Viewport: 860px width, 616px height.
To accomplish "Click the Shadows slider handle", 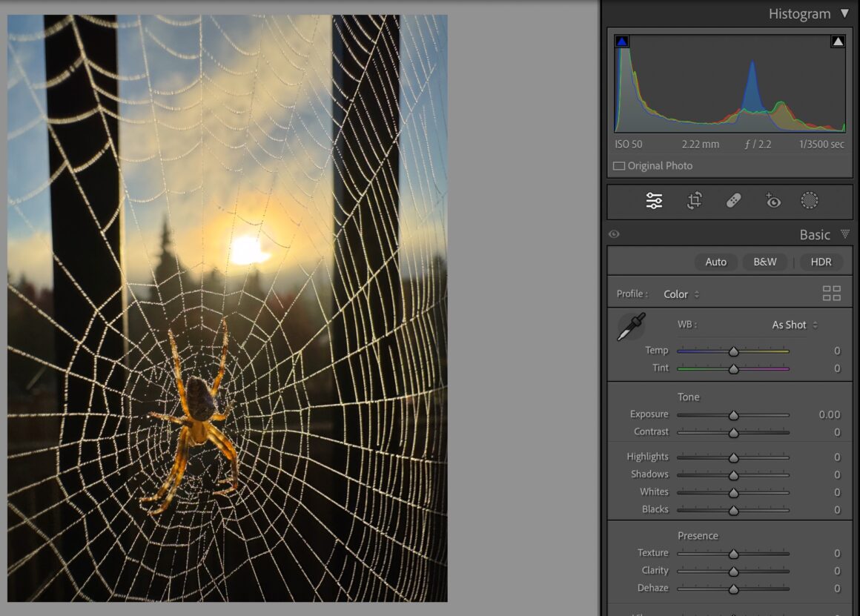I will pyautogui.click(x=733, y=475).
